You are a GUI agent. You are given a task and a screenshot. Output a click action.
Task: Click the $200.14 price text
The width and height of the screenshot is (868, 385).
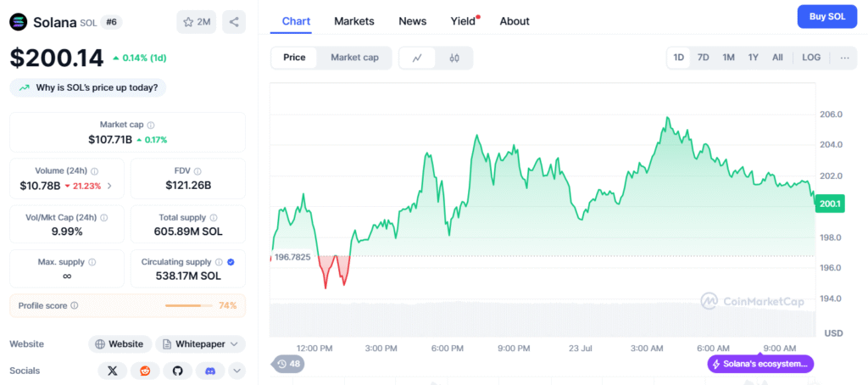[57, 59]
